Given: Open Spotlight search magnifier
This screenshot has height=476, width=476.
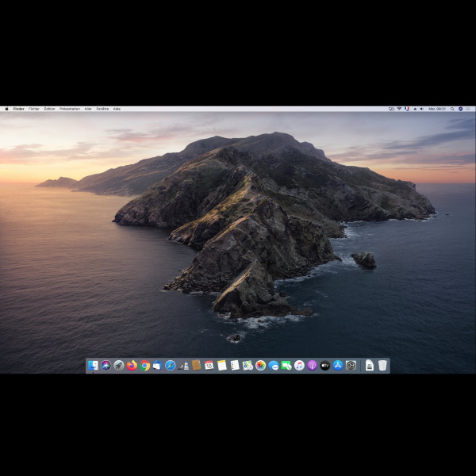Looking at the screenshot, I should click(452, 109).
